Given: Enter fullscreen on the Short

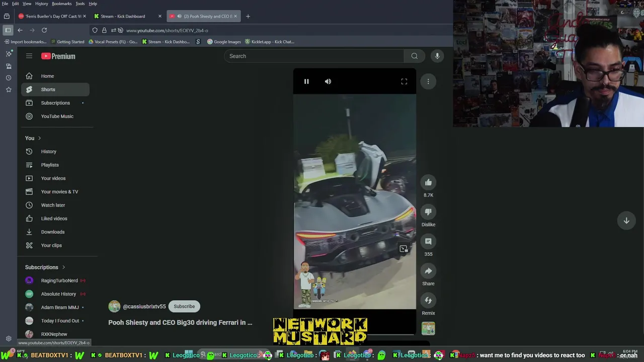Looking at the screenshot, I should point(404,81).
